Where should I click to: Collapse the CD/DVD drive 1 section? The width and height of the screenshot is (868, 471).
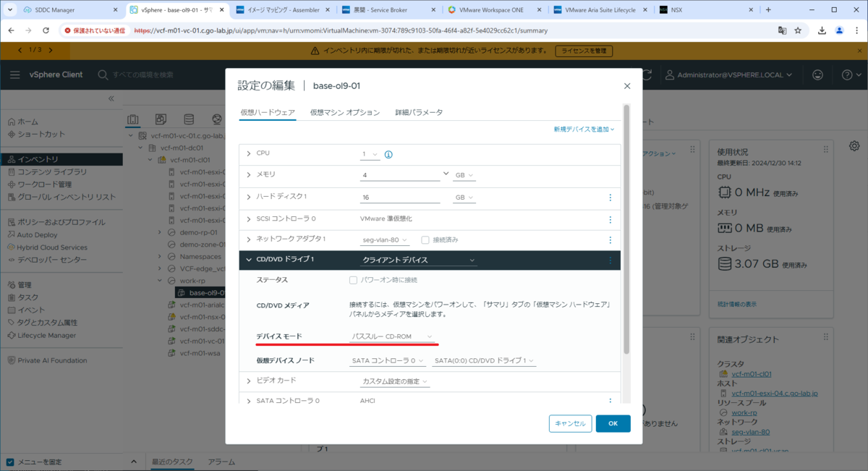pos(249,259)
